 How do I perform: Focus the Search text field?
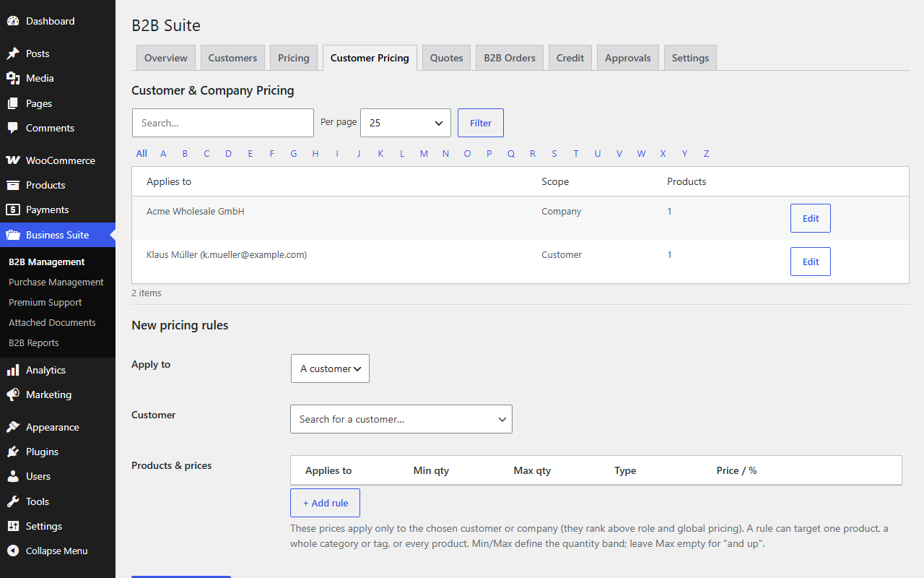coord(223,123)
